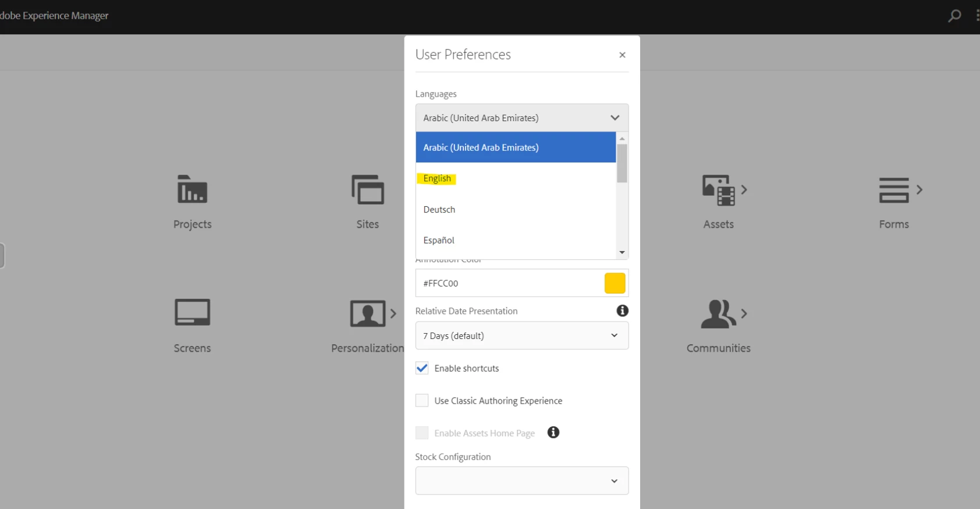This screenshot has width=980, height=509.
Task: Open the Assets console icon
Action: 719,190
